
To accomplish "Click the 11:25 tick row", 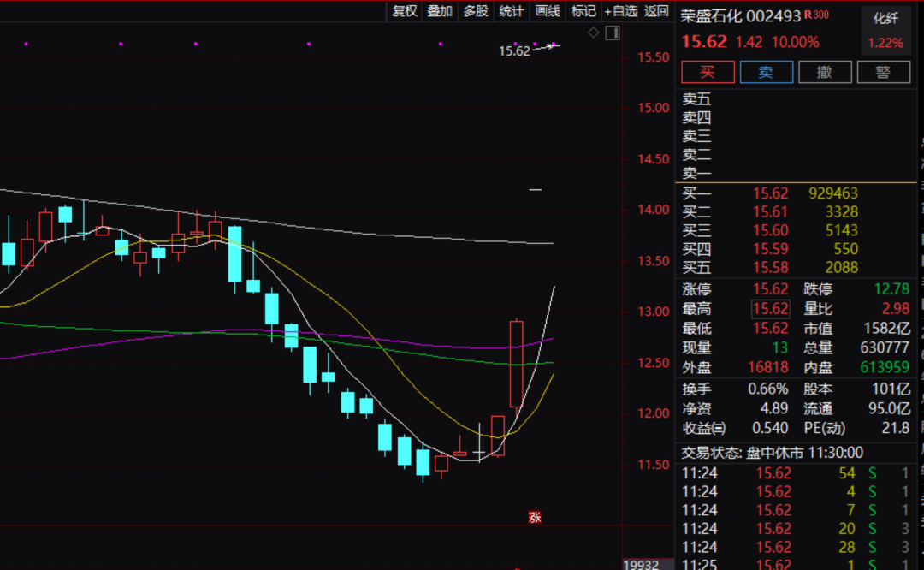I will pyautogui.click(x=796, y=564).
